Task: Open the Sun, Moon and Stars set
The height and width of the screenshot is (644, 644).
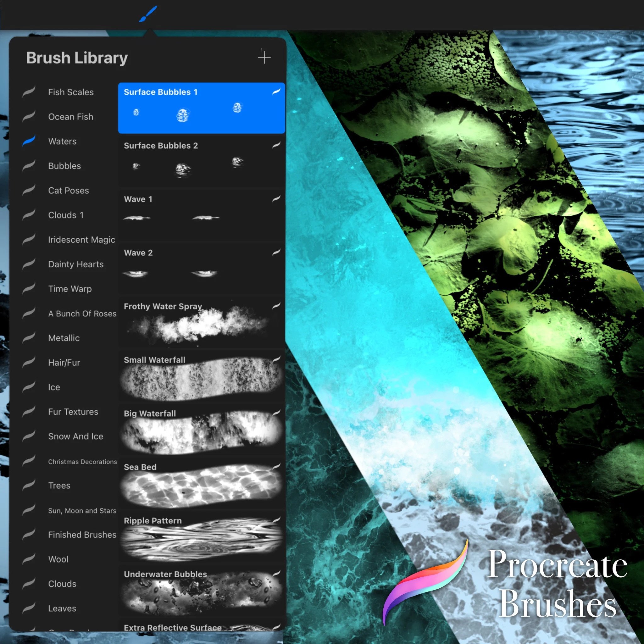Action: coord(82,510)
